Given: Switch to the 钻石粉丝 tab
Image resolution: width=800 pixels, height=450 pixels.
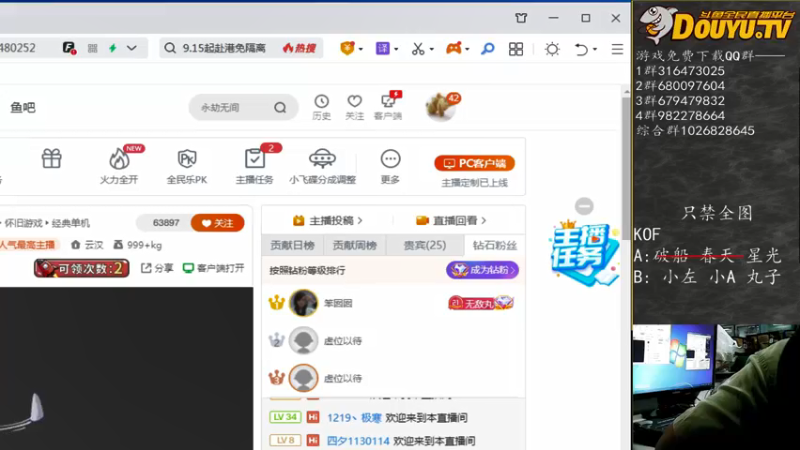Looking at the screenshot, I should click(494, 245).
